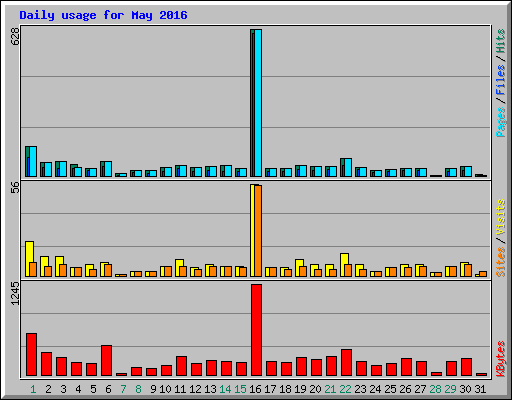This screenshot has height=400, width=512.
Task: Click day label 4 on the x-axis
Action: [x=78, y=389]
